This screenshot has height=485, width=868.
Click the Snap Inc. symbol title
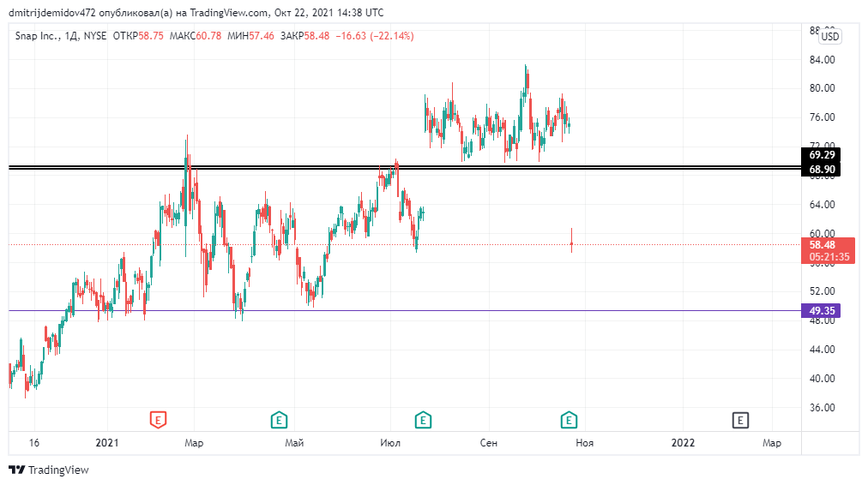point(37,36)
